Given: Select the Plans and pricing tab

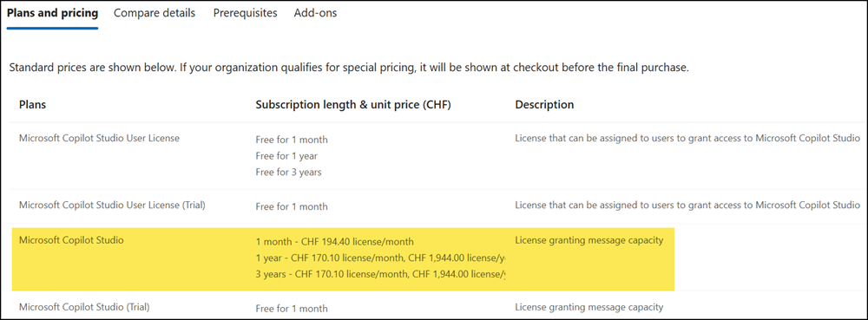Looking at the screenshot, I should [52, 13].
